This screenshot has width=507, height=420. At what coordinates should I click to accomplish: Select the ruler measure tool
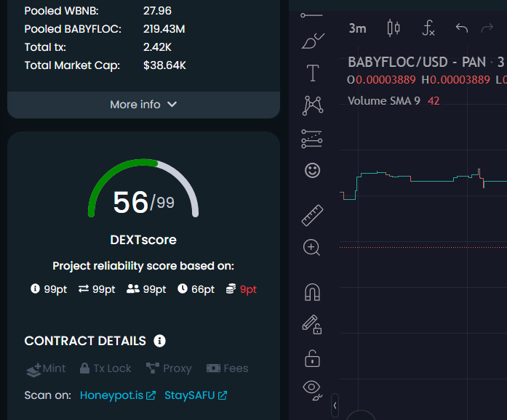click(x=312, y=215)
